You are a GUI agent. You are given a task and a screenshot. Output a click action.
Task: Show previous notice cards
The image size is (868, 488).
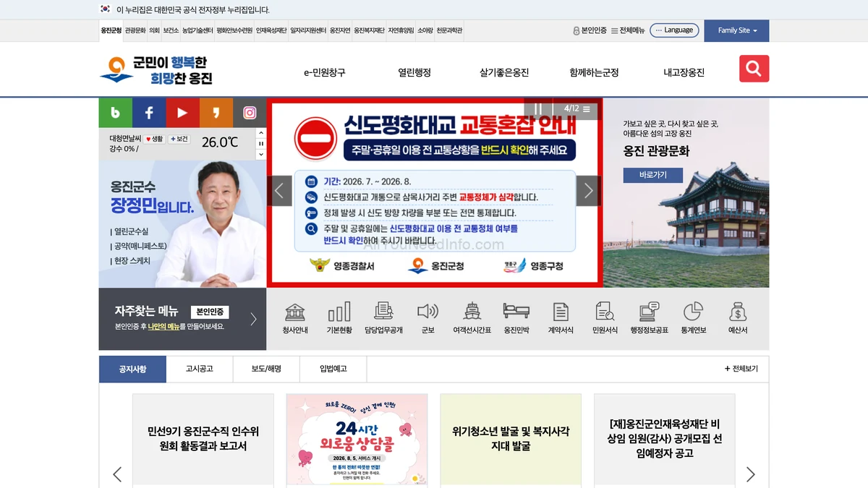[x=117, y=474]
